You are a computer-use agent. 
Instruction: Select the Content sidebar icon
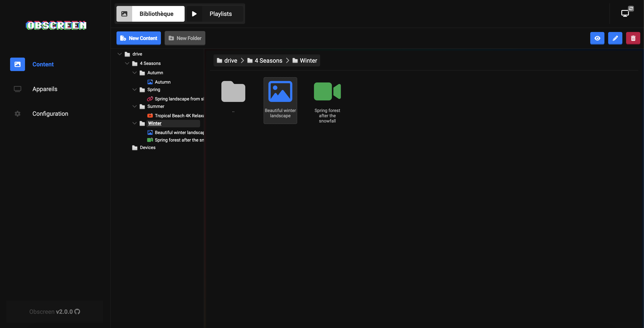(17, 64)
